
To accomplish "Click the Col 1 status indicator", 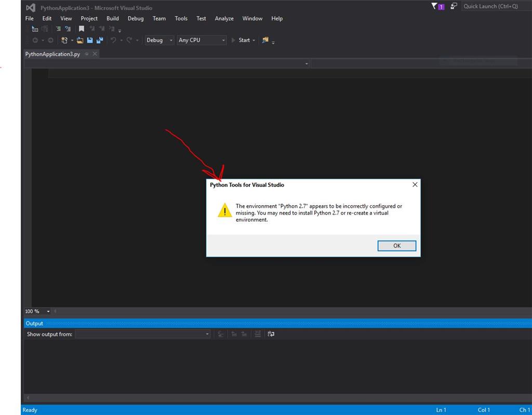I will click(x=484, y=410).
